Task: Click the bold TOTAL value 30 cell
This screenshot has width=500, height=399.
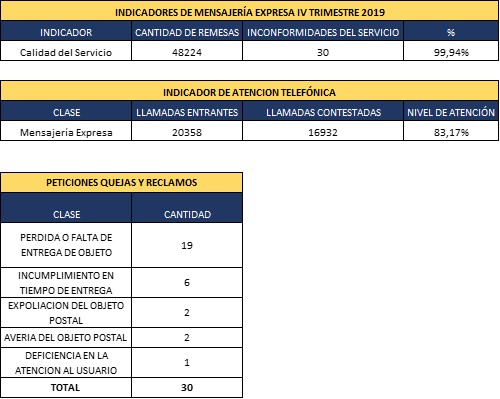Action: coord(187,387)
